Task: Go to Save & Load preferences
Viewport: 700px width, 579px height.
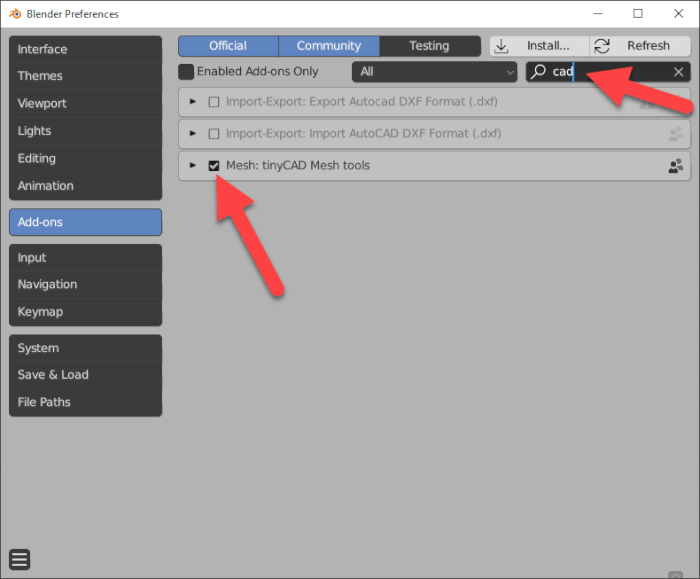Action: click(x=85, y=375)
